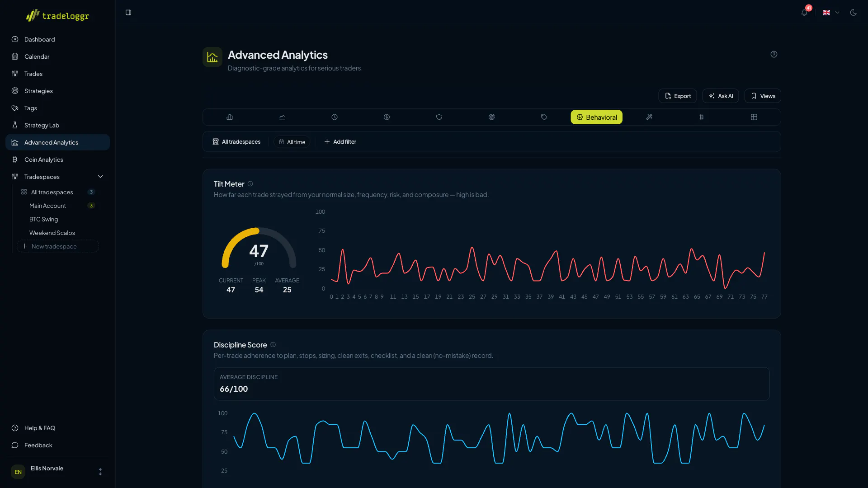Open the language flag dropdown
The image size is (868, 488).
tap(831, 13)
